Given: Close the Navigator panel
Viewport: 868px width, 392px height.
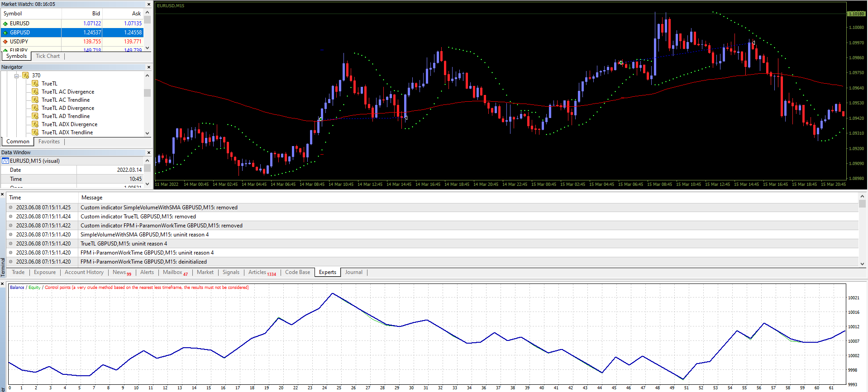Looking at the screenshot, I should tap(148, 67).
